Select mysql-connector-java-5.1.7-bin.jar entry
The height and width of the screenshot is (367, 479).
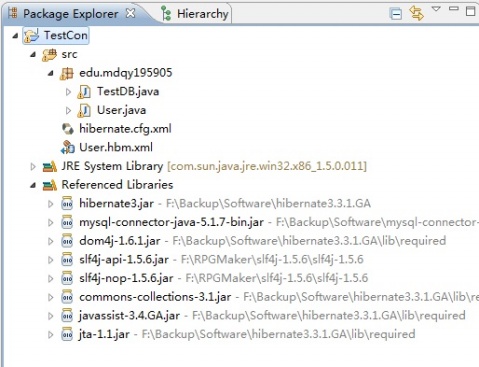pos(171,222)
